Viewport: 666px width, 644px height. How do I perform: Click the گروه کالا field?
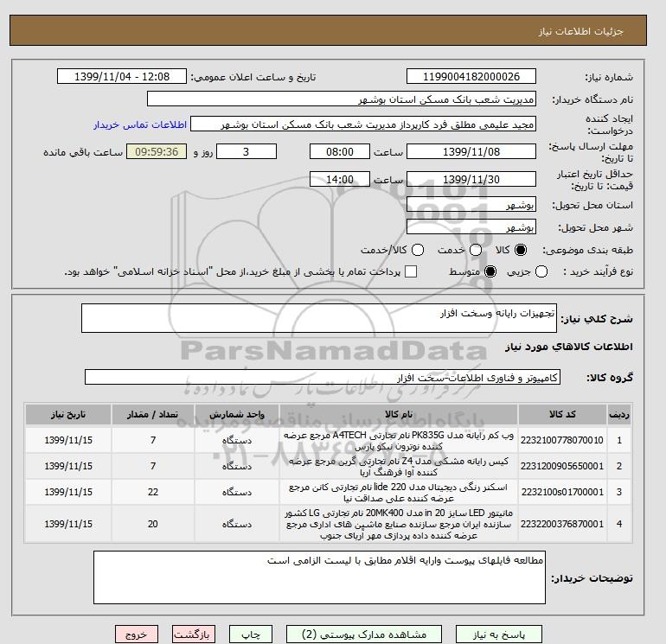[x=323, y=377]
